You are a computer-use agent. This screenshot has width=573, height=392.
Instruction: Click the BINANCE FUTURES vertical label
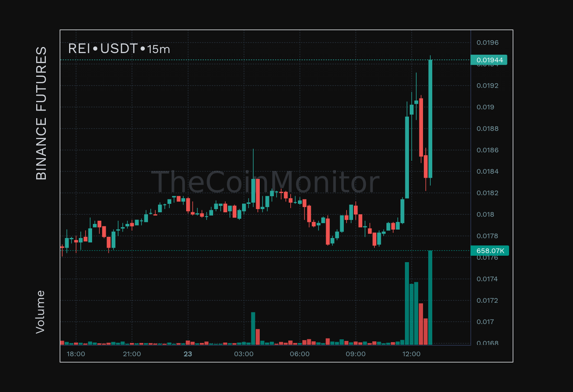click(42, 113)
